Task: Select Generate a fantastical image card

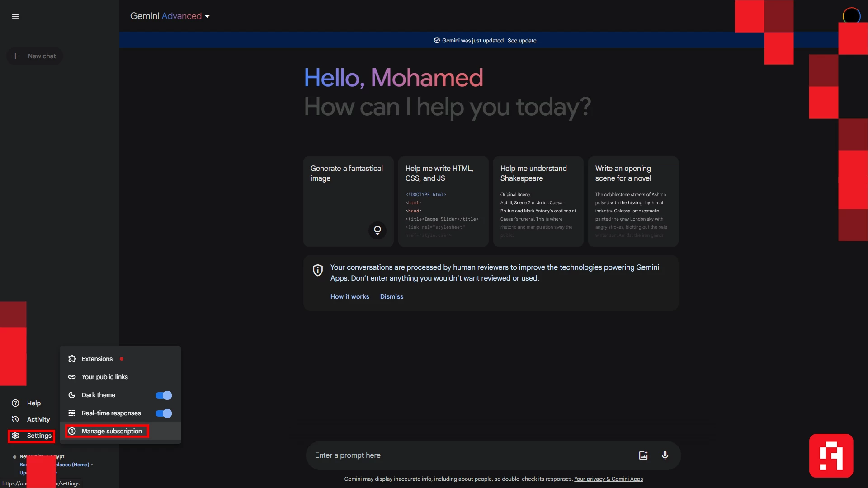Action: pyautogui.click(x=349, y=202)
